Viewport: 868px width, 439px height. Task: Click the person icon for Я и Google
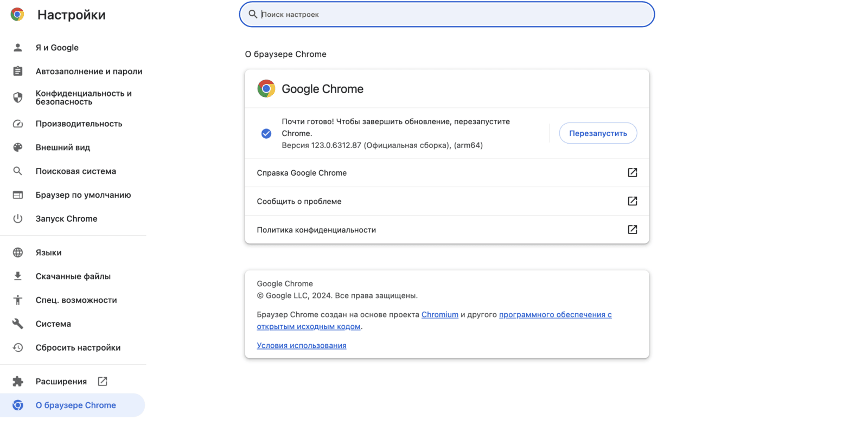coord(18,48)
